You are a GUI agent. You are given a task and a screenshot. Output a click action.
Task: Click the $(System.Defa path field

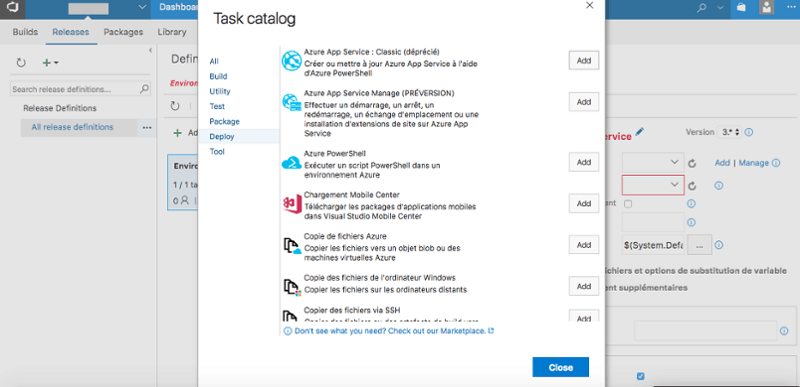(653, 245)
